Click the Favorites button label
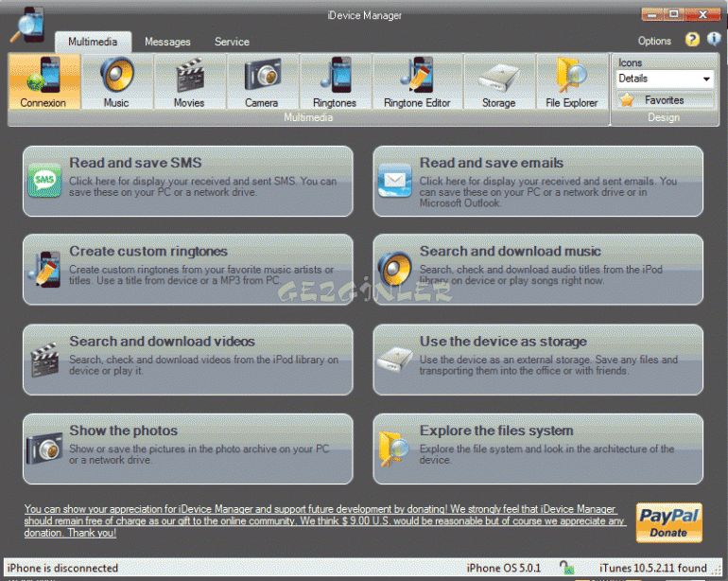This screenshot has height=581, width=728. [665, 100]
